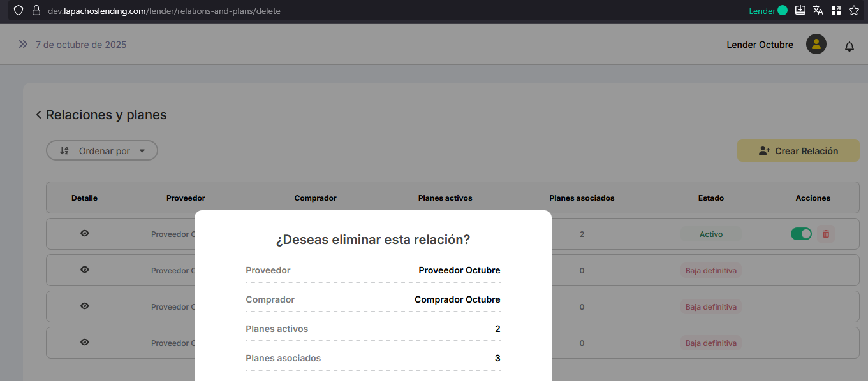Viewport: 868px width, 381px height.
Task: View detail of second relation row
Action: pyautogui.click(x=84, y=270)
